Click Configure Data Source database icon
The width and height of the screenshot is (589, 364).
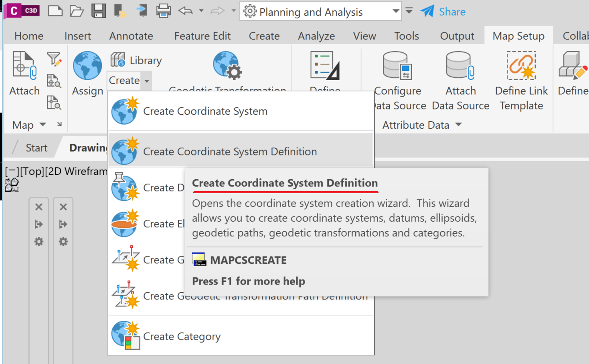point(397,65)
